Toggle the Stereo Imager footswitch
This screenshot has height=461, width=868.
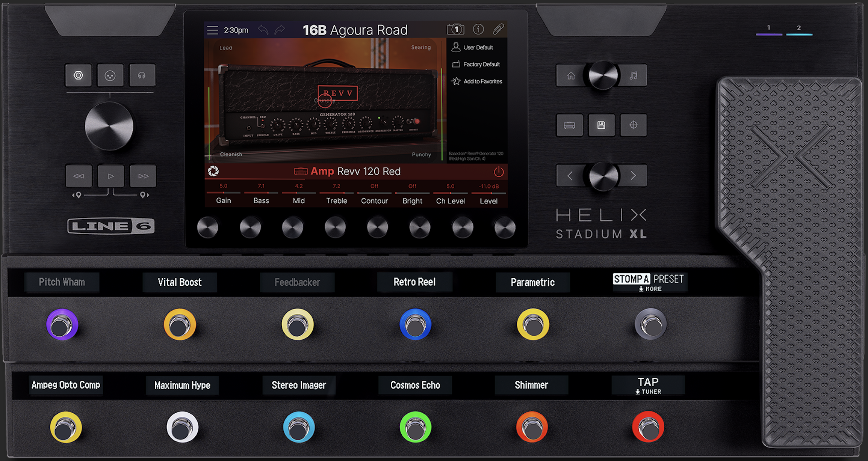coord(299,427)
